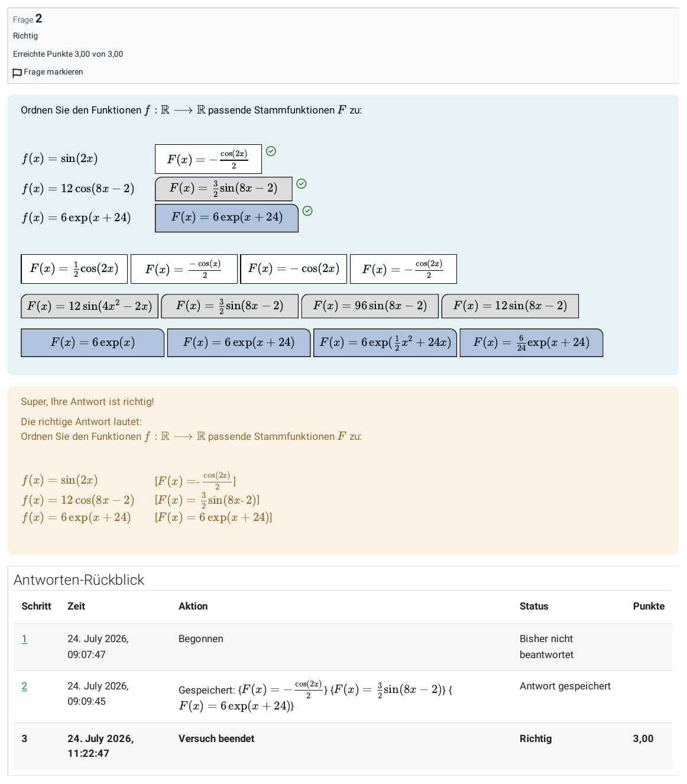
Task: Pick the choice tile F(x) = ½cos(2x)
Action: click(74, 269)
